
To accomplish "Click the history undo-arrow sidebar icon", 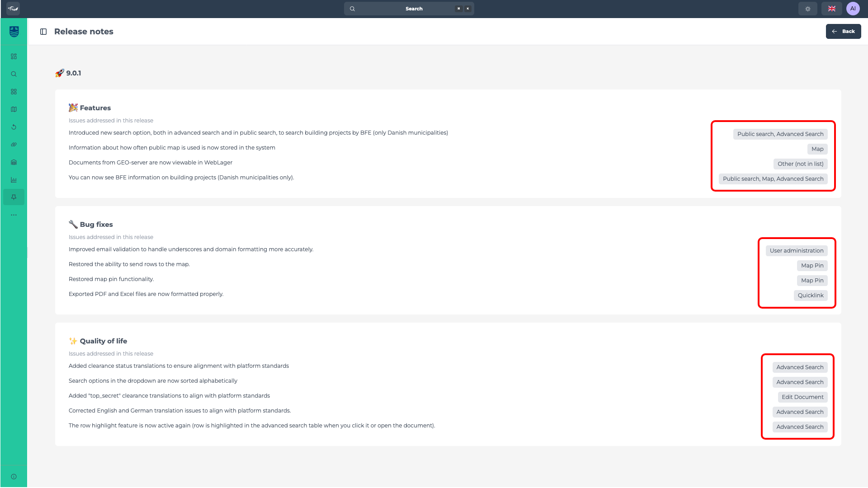I will pyautogui.click(x=14, y=127).
